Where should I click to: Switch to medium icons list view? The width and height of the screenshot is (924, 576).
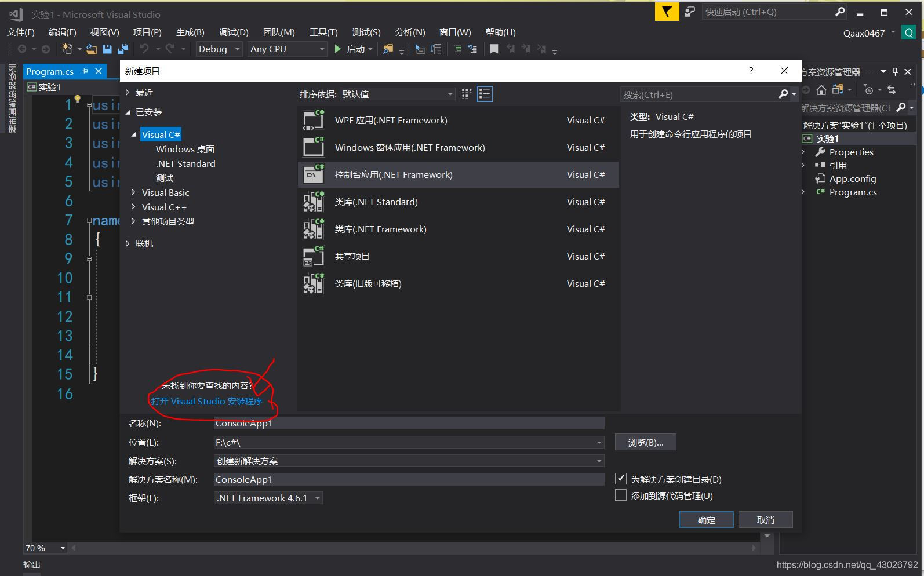pos(485,94)
